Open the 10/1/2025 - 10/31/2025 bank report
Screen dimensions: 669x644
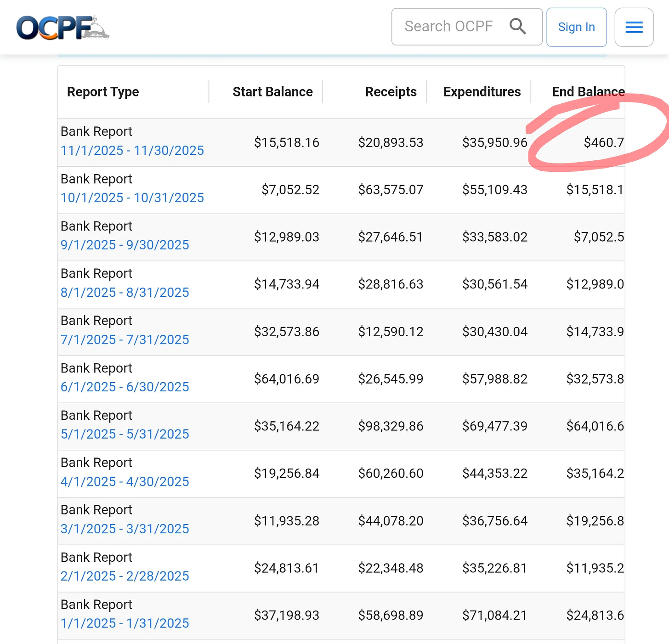pyautogui.click(x=132, y=198)
